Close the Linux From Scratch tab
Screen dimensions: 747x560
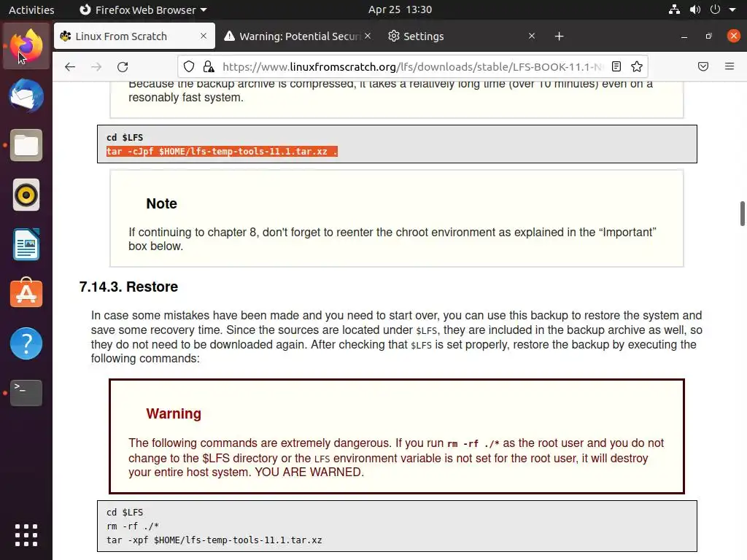point(204,36)
